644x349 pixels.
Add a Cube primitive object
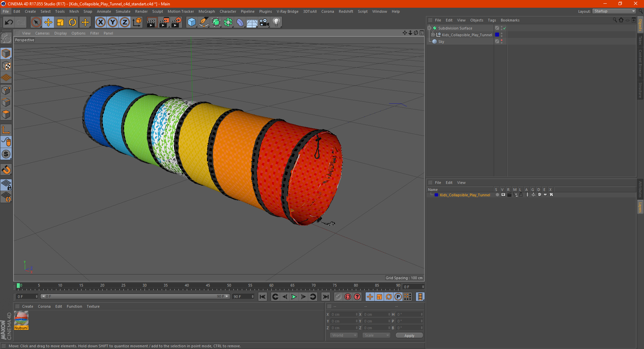(x=192, y=22)
